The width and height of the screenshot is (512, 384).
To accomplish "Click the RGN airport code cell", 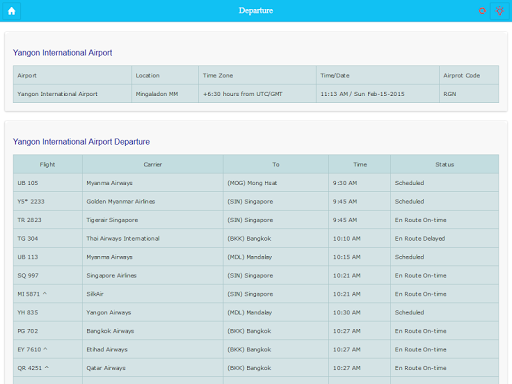I will pyautogui.click(x=469, y=94).
